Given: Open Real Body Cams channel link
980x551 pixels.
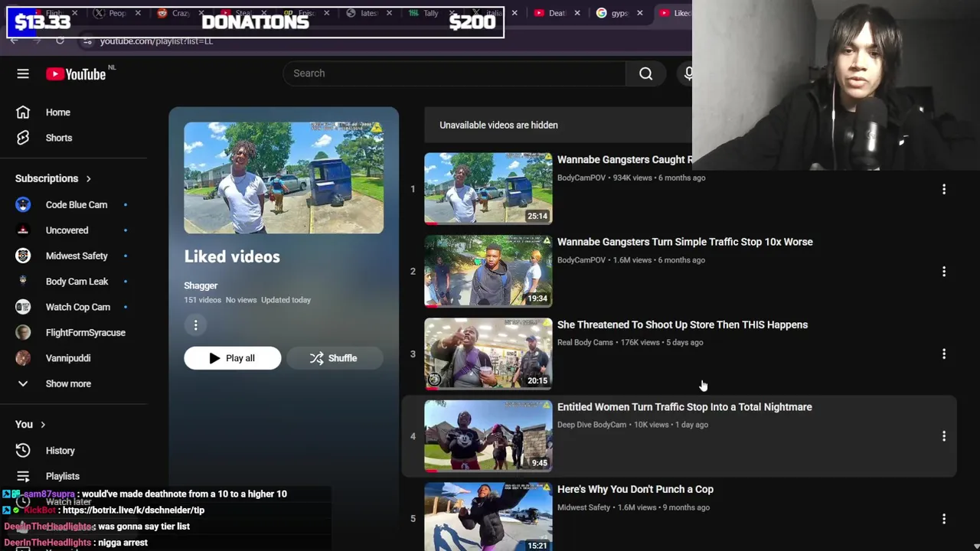Looking at the screenshot, I should coord(585,342).
